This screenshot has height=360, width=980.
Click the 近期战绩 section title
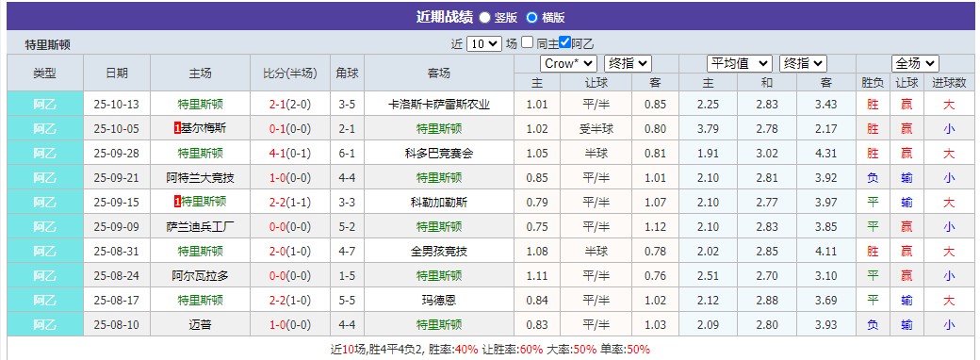445,17
